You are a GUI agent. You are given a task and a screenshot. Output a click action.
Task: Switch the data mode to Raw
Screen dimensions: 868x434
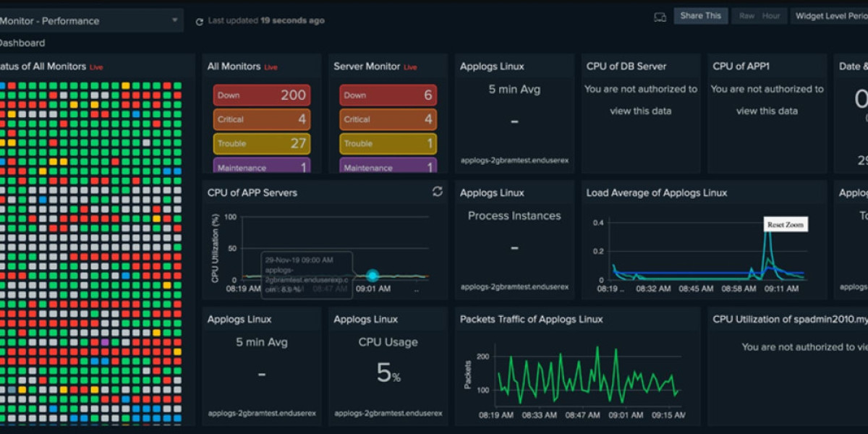click(x=746, y=16)
